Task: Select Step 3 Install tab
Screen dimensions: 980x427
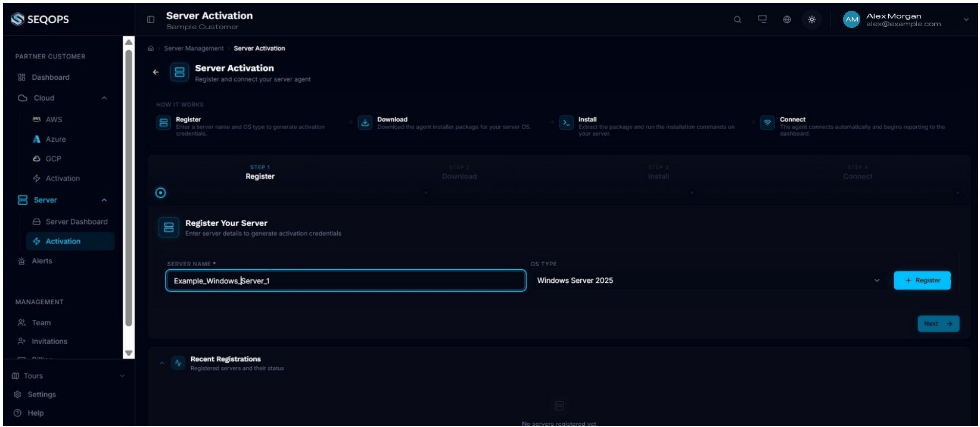Action: [658, 173]
